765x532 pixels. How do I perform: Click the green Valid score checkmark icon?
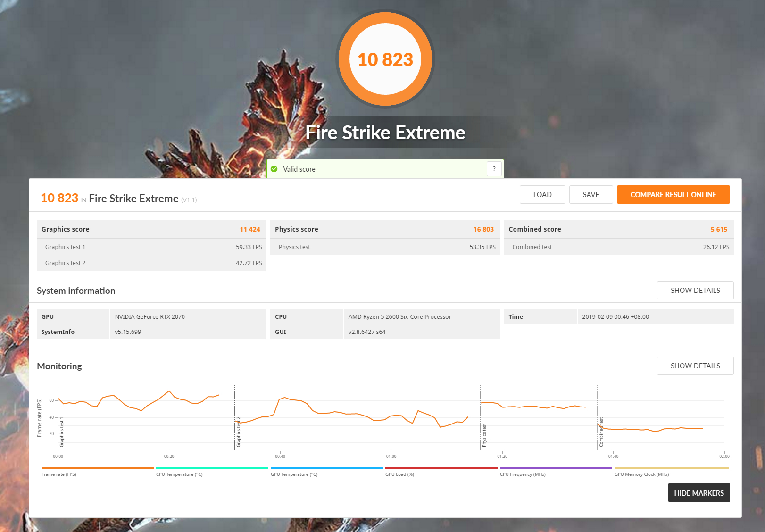click(x=274, y=169)
